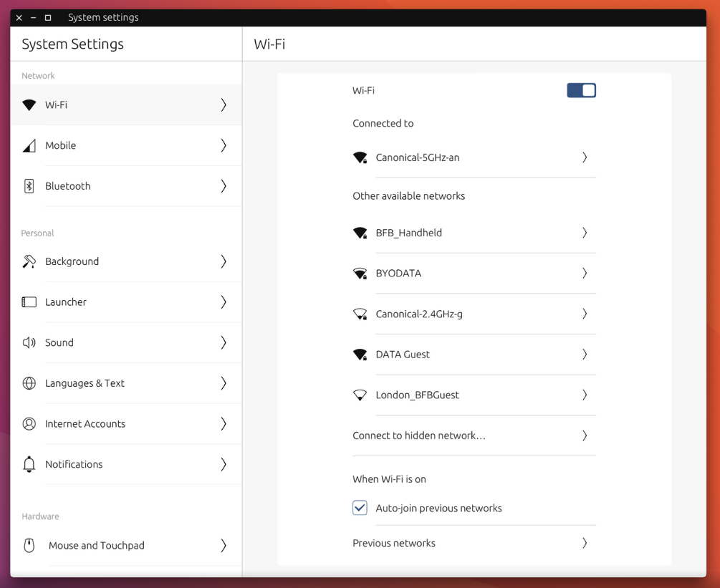Viewport: 720px width, 588px height.
Task: Click the Wi-Fi icon in the sidebar
Action: click(x=29, y=105)
